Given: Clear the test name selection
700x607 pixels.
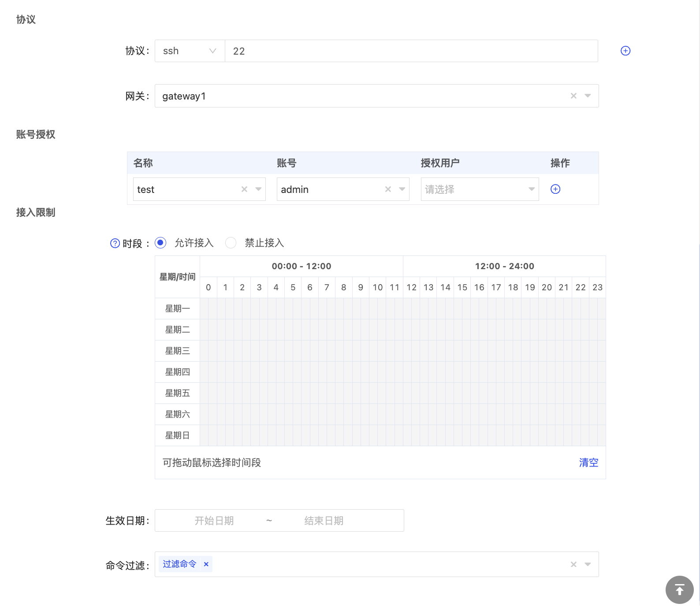Looking at the screenshot, I should pos(244,189).
